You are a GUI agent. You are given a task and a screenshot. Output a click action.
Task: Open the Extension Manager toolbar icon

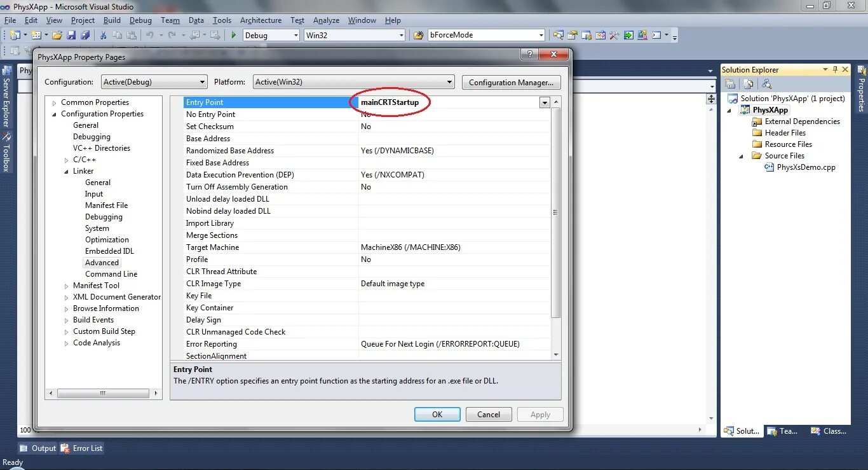(642, 35)
